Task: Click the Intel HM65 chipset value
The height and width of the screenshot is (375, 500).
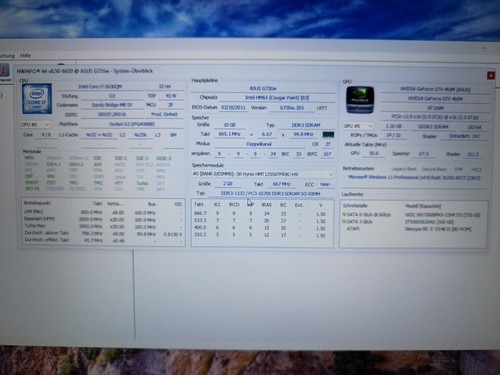Action: (277, 98)
